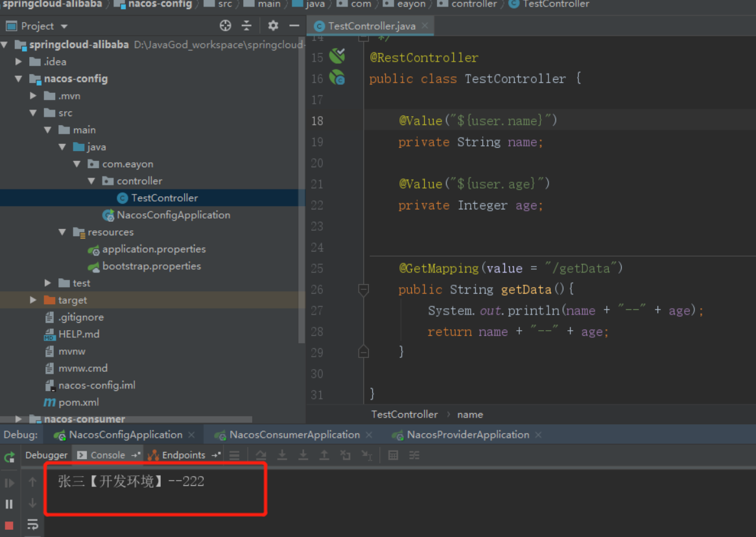Click name in bottom editor breadcrumb

pos(469,414)
